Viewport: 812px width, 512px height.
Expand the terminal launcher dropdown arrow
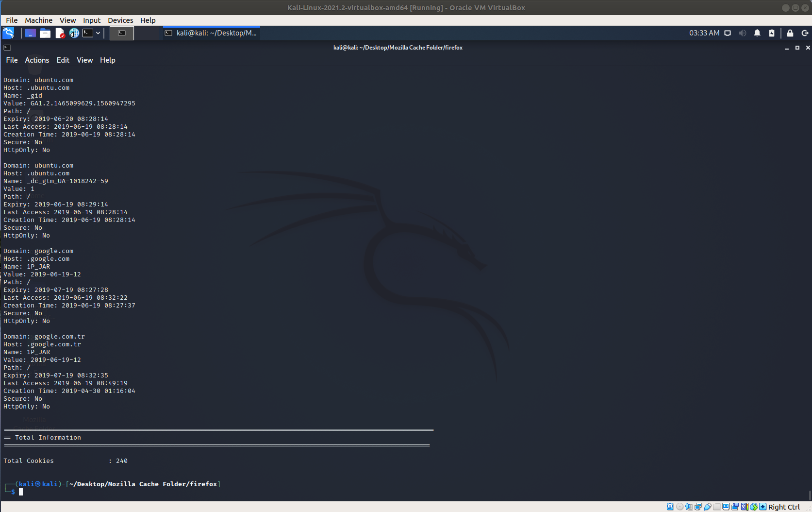(98, 33)
